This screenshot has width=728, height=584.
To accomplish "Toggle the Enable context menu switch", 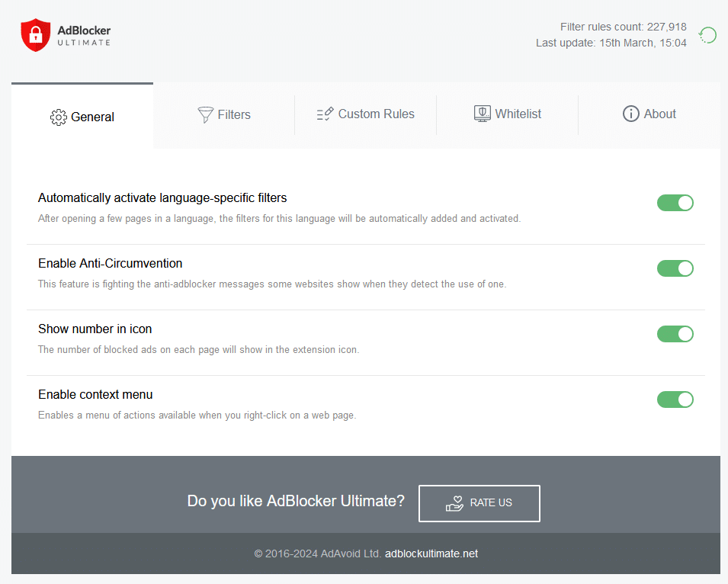I will click(675, 399).
